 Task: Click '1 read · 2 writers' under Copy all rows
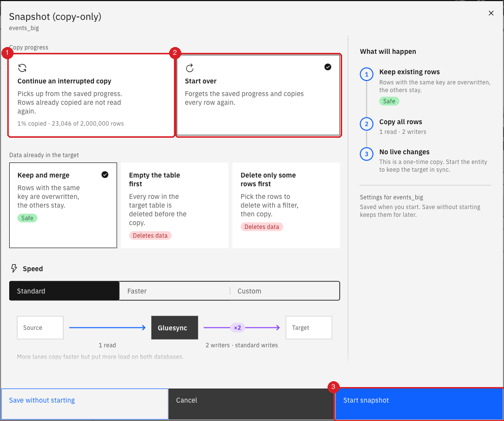(403, 131)
